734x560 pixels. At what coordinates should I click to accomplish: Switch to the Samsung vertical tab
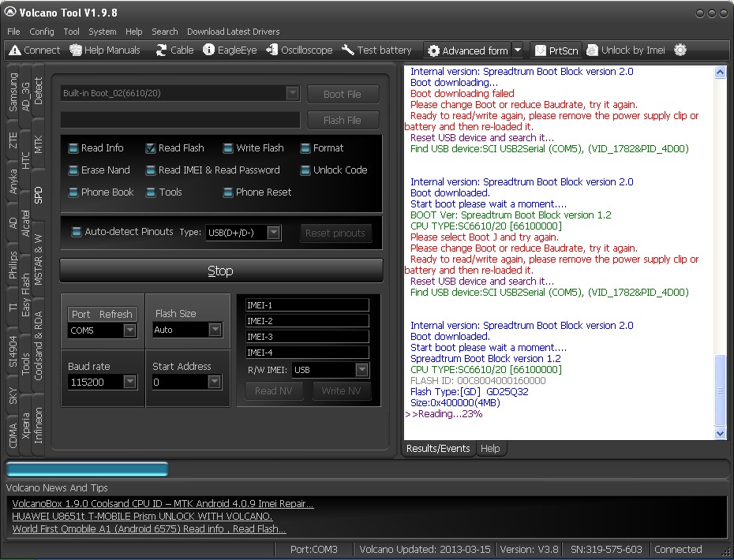(13, 92)
